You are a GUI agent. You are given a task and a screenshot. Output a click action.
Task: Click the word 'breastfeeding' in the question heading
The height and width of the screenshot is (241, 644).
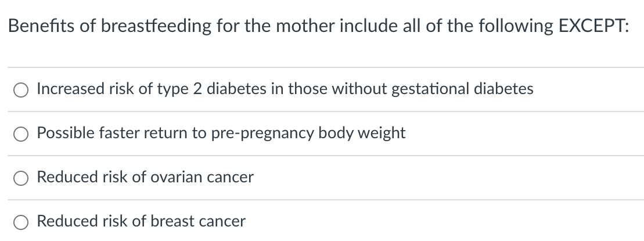point(156,27)
